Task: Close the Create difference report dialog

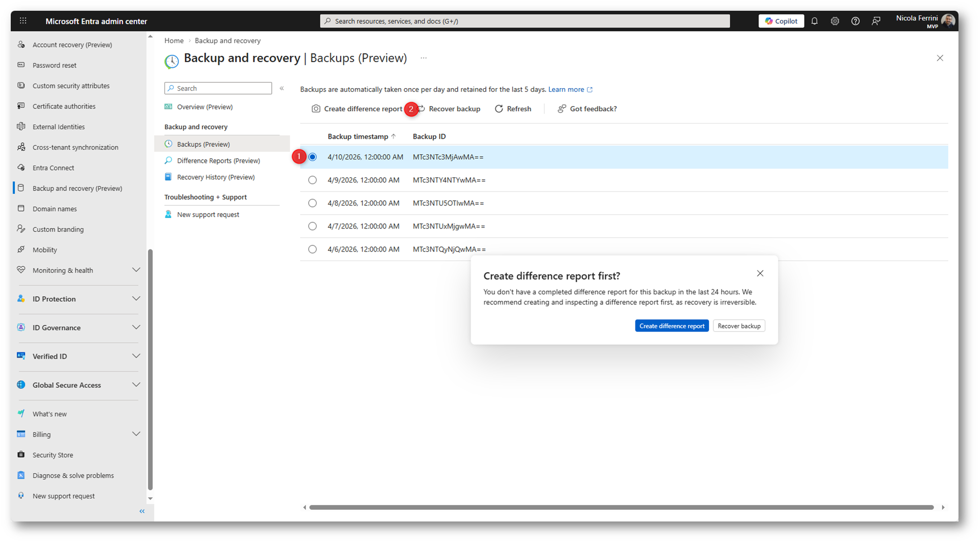Action: pyautogui.click(x=760, y=274)
